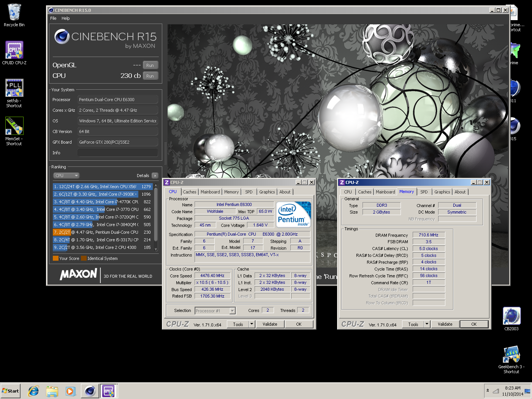Image resolution: width=532 pixels, height=399 pixels.
Task: Click the Info input field
Action: click(118, 153)
